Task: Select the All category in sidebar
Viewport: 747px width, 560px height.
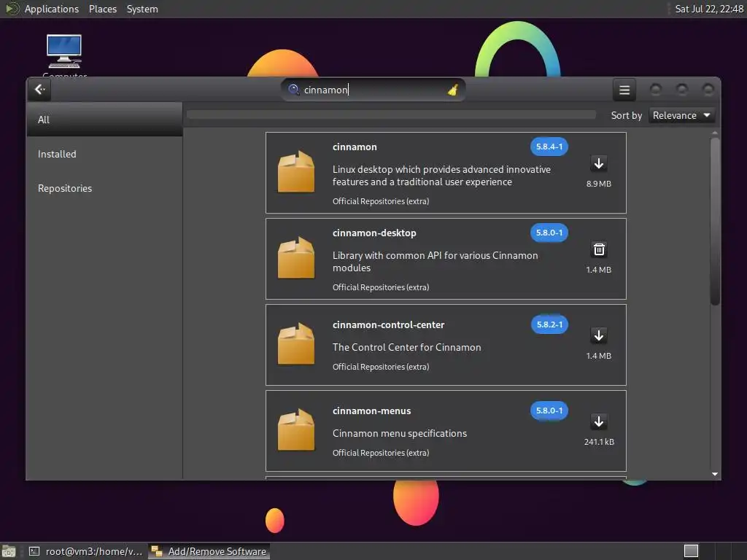Action: (104, 120)
